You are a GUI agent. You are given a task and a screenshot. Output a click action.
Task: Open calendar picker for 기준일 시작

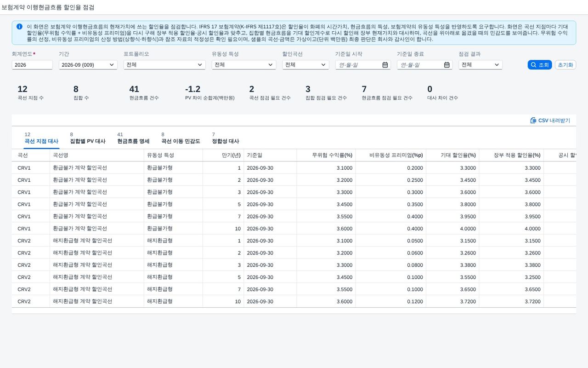click(x=385, y=65)
